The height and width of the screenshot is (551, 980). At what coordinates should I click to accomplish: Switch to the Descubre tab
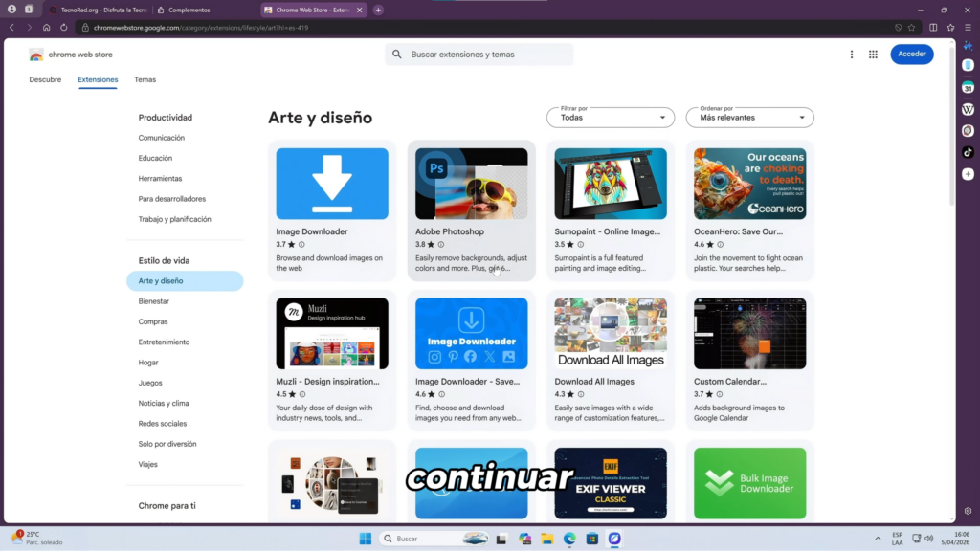[x=45, y=79]
